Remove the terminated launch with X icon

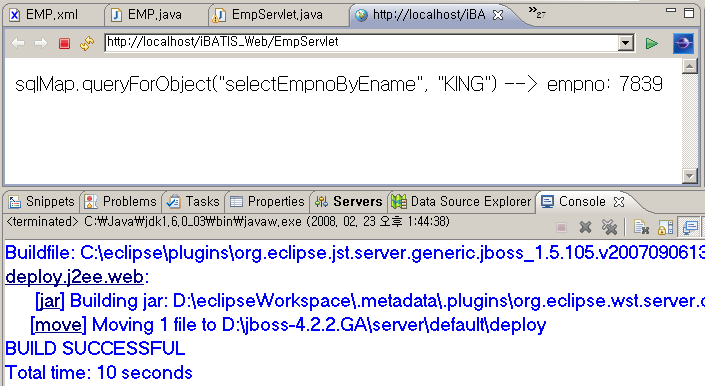click(x=585, y=228)
